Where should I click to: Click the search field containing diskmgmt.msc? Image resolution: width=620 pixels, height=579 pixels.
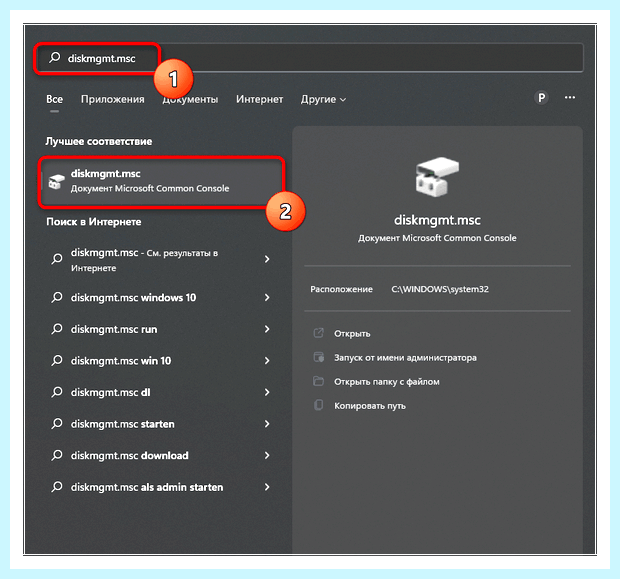point(309,58)
